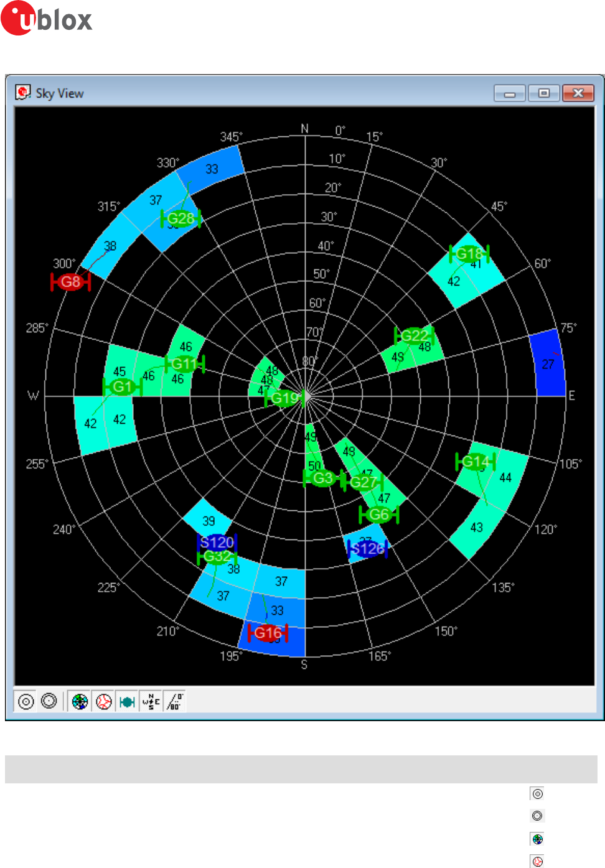The image size is (605, 868).
Task: Toggle the red satellite tracks icon
Action: [103, 701]
